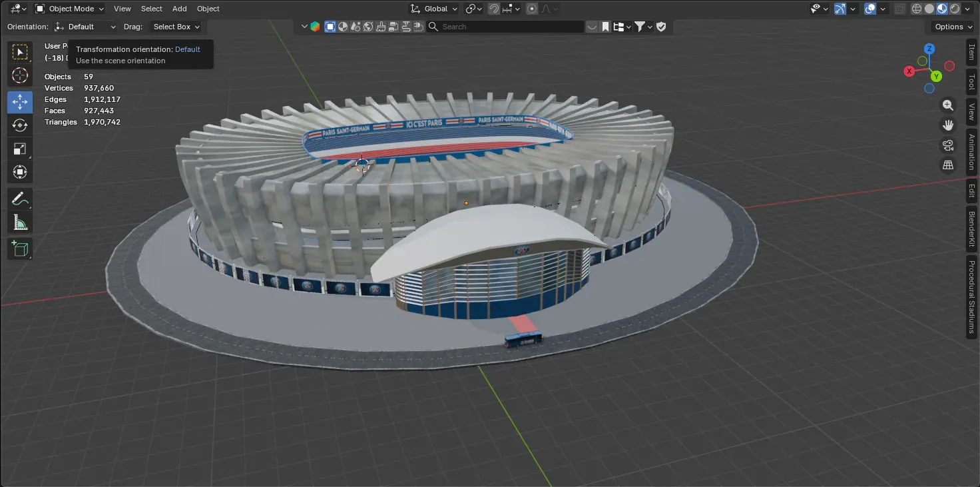The image size is (980, 487).
Task: Click the zoom magnifier viewport icon
Action: 948,105
